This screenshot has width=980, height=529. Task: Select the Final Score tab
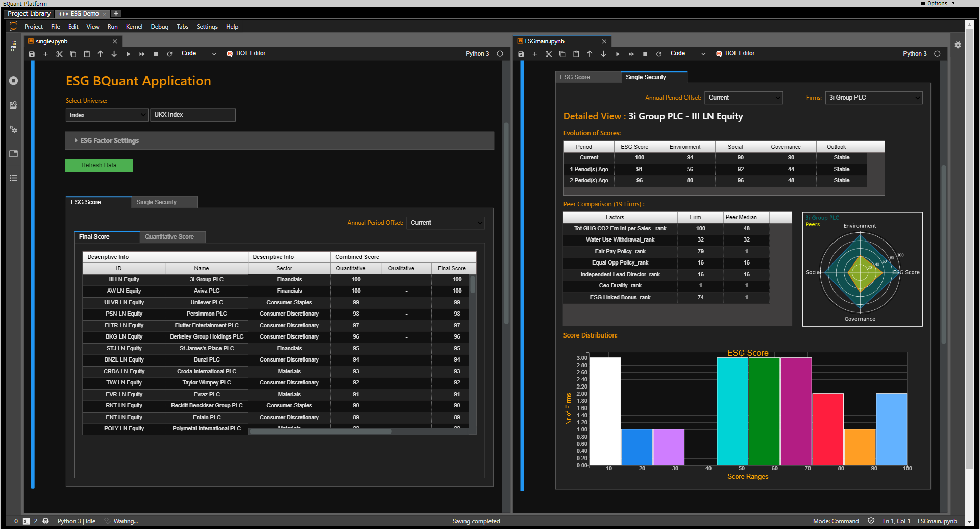click(x=107, y=237)
